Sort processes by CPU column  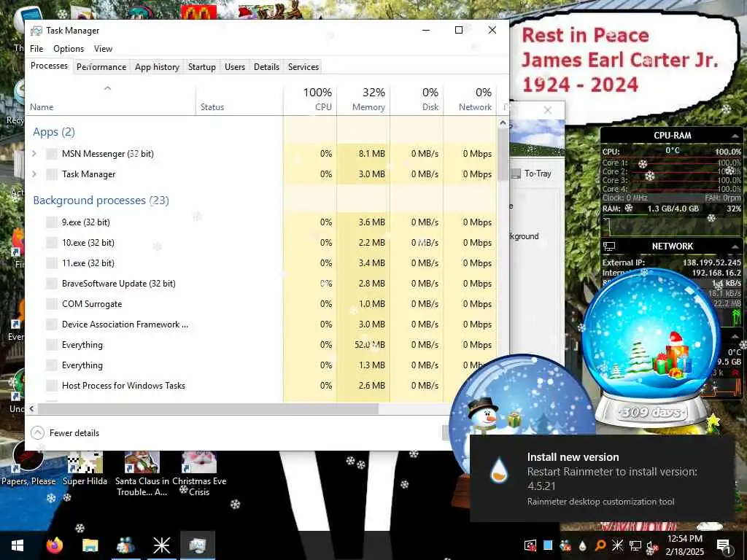(310, 99)
